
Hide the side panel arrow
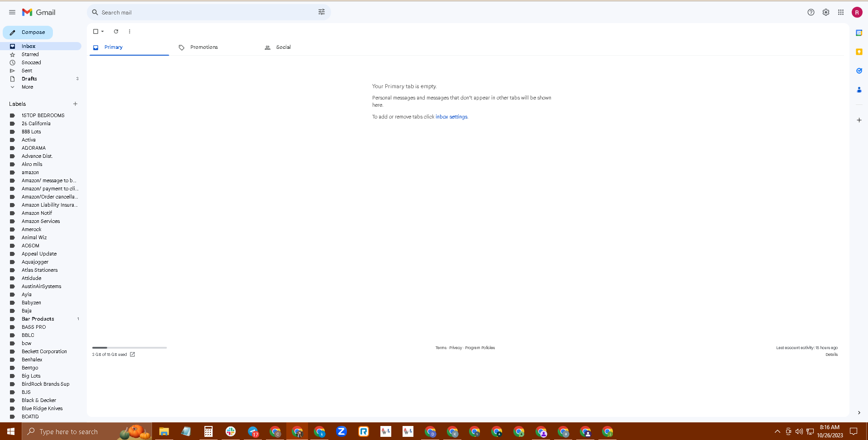tap(859, 412)
